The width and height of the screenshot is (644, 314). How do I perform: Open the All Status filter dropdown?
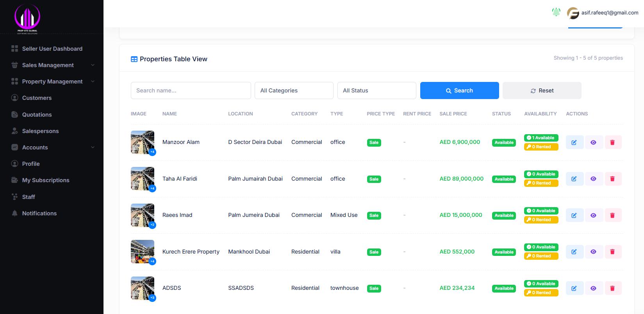[376, 90]
